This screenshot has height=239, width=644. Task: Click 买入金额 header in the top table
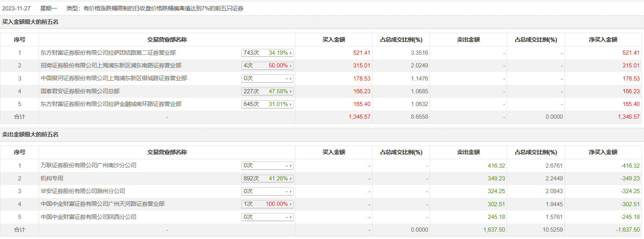coord(334,40)
